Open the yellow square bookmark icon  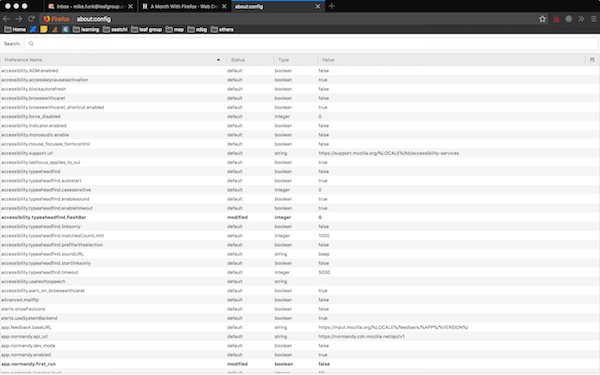click(44, 29)
